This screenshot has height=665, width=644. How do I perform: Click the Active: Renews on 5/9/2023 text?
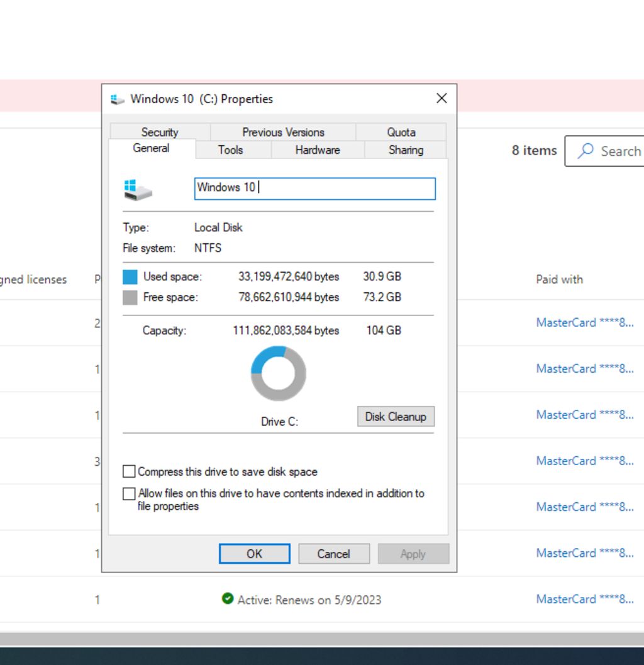pos(309,600)
